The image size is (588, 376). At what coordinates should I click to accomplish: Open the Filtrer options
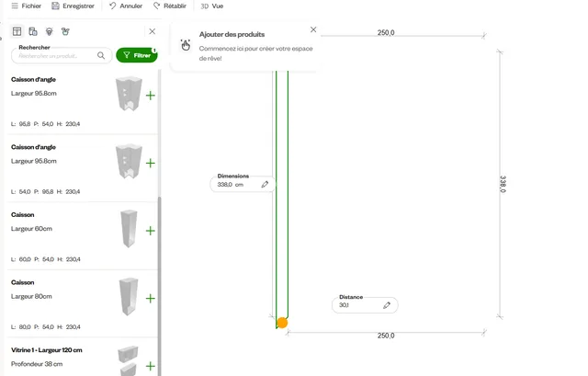137,55
